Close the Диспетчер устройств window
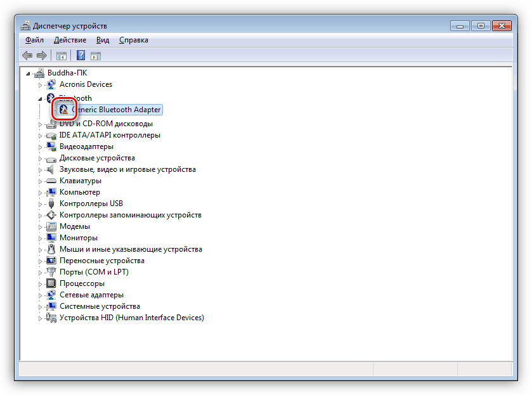The width and height of the screenshot is (532, 395). coord(502,26)
